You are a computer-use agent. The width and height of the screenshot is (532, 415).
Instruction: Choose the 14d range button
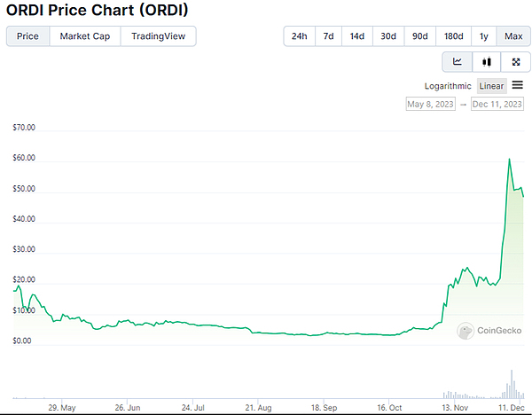point(356,36)
